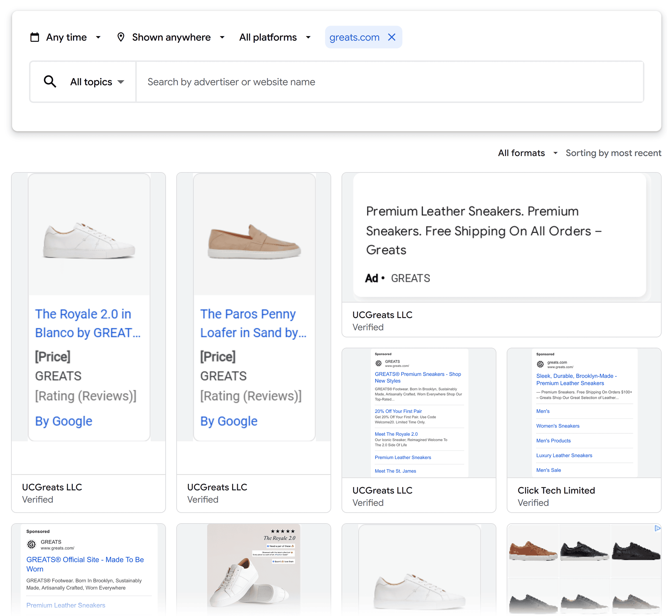Click GREATS logo icon in Shop New Styles ad
The image size is (672, 616).
(378, 363)
